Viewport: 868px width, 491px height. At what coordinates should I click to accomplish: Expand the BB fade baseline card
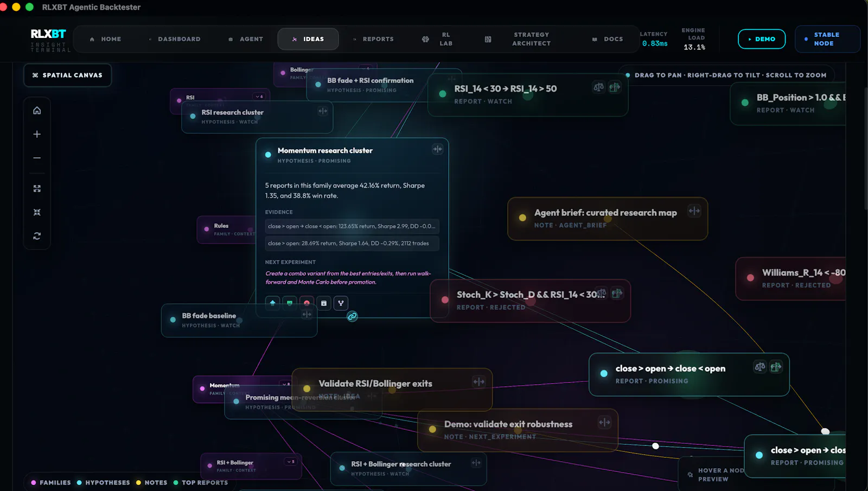[x=307, y=314]
